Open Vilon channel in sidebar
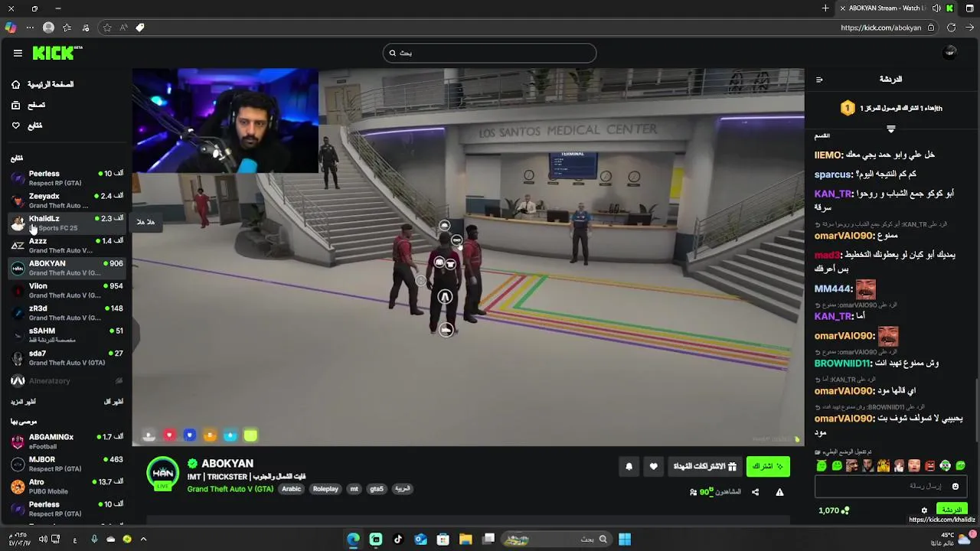This screenshot has width=980, height=551. pos(67,290)
